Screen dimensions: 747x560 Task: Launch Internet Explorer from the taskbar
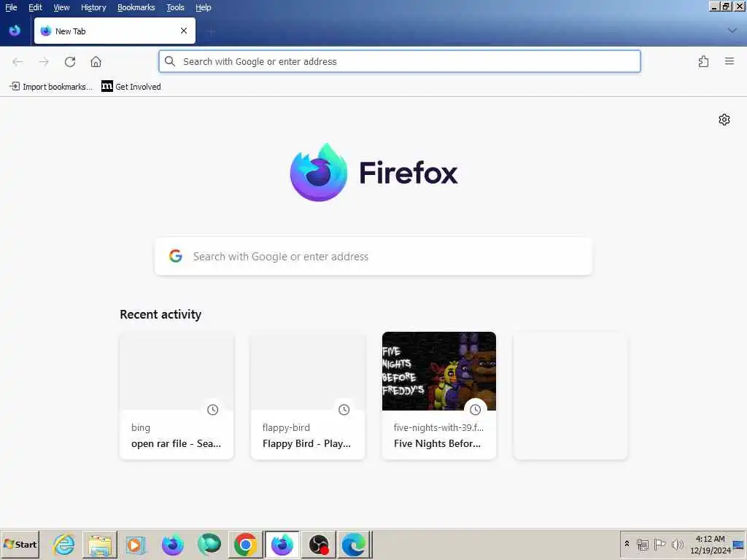click(x=64, y=544)
